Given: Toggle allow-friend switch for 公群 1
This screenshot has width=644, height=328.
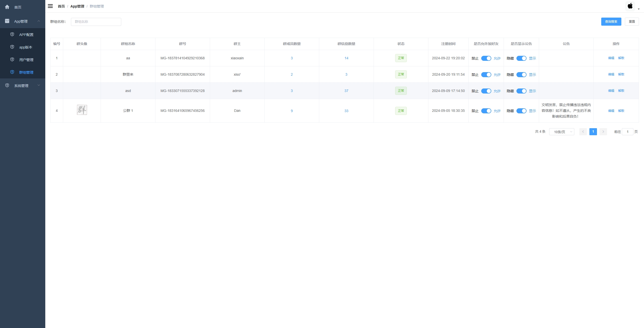Looking at the screenshot, I should point(486,111).
